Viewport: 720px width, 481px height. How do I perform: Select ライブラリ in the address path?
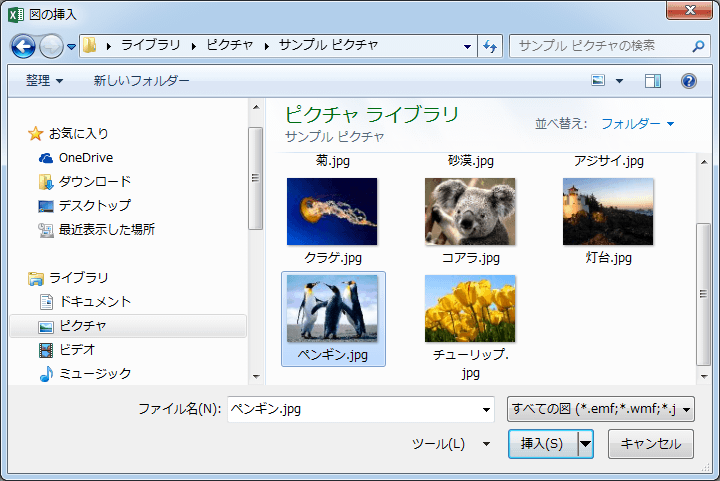(x=151, y=45)
